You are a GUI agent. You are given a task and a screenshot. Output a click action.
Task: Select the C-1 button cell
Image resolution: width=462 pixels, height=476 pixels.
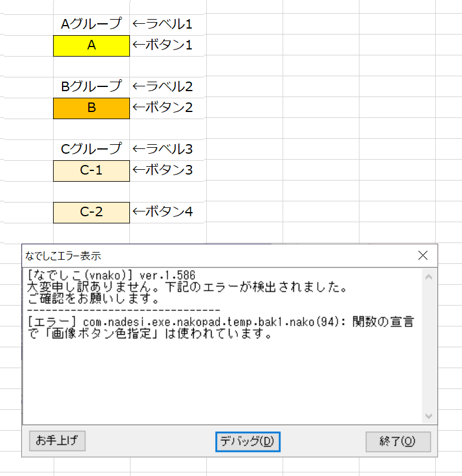[x=91, y=170]
